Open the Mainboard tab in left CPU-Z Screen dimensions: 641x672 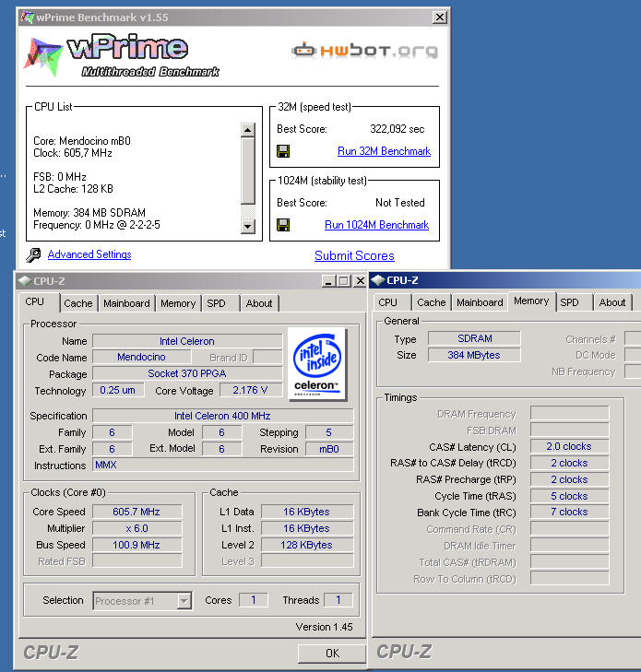click(x=126, y=303)
